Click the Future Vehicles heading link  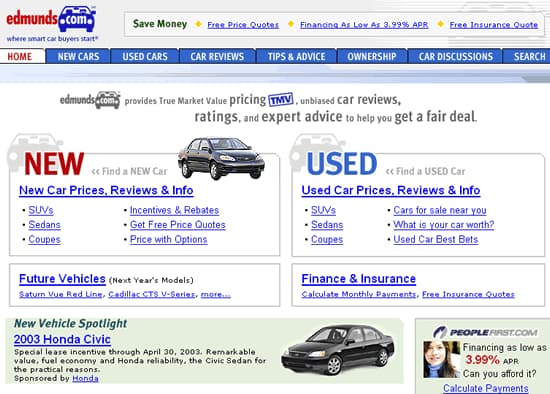62,279
